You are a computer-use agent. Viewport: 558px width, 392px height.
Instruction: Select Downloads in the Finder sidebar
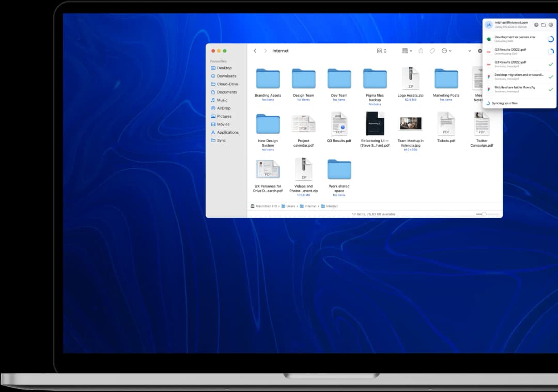click(x=226, y=76)
